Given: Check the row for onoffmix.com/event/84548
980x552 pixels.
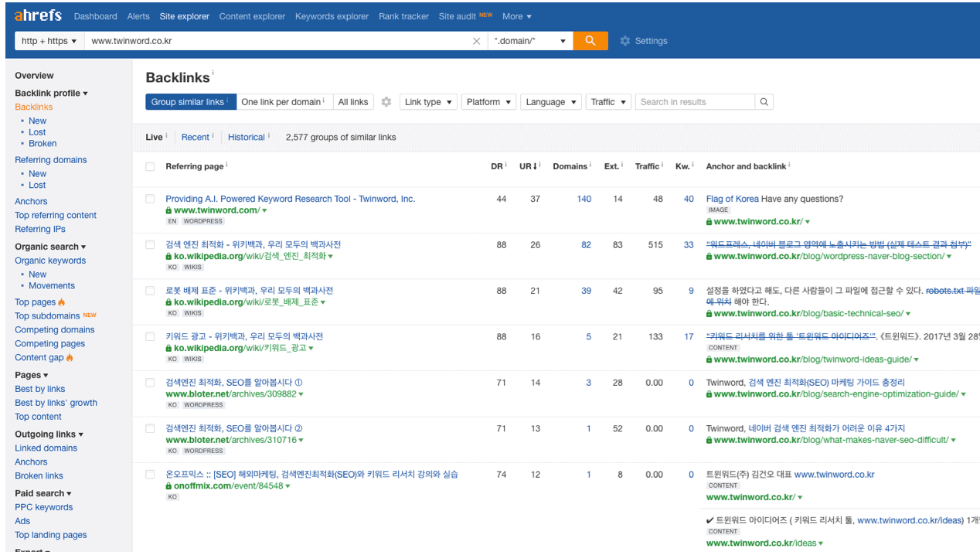Looking at the screenshot, I should [150, 475].
